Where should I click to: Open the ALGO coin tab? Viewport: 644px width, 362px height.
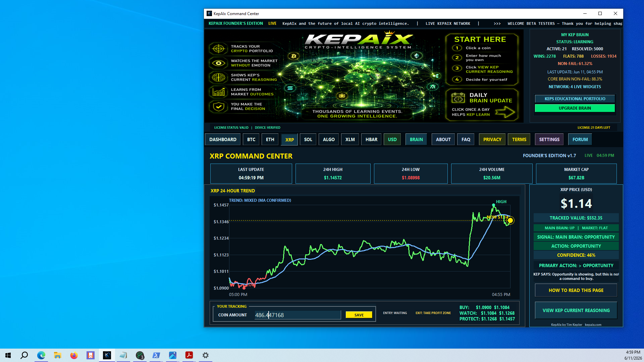[x=329, y=139]
